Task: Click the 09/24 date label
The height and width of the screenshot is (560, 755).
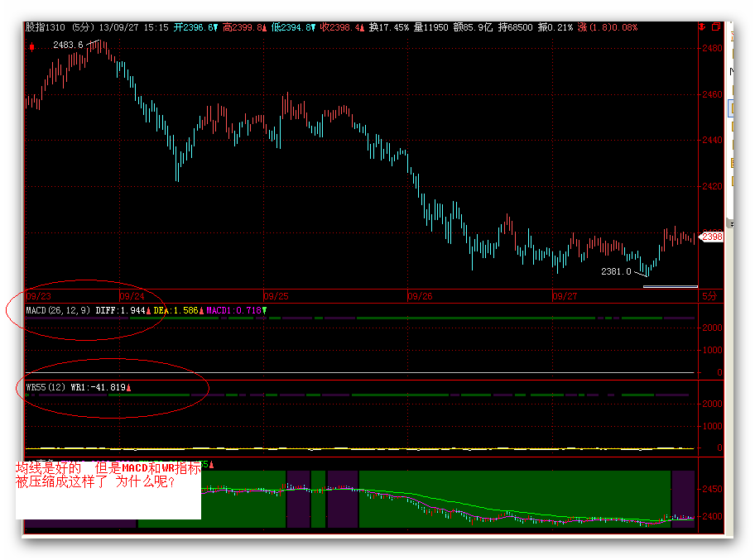Action: click(x=132, y=296)
